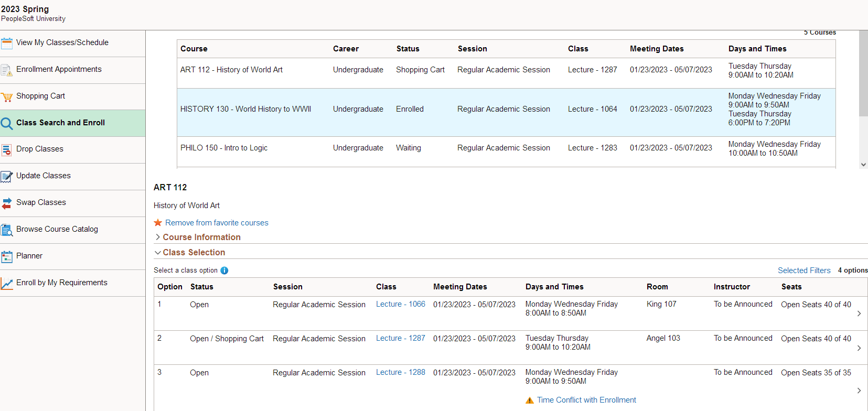Click the Career column header

[x=346, y=49]
